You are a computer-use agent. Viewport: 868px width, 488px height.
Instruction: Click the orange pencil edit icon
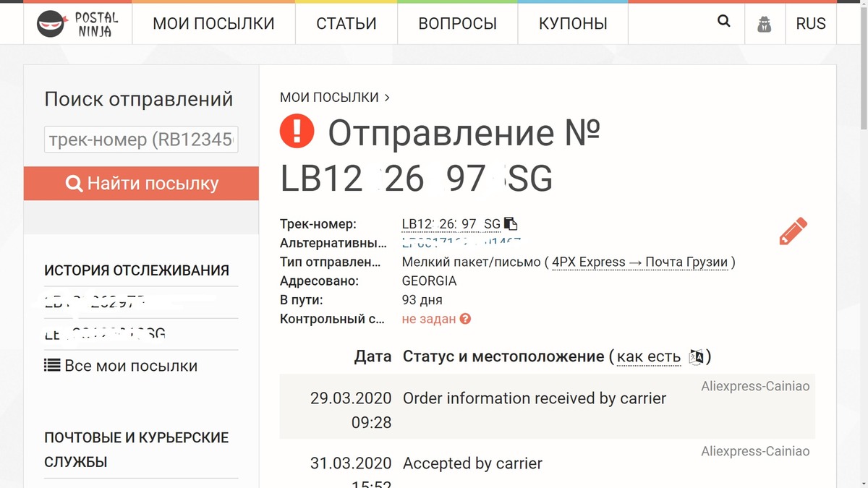793,231
